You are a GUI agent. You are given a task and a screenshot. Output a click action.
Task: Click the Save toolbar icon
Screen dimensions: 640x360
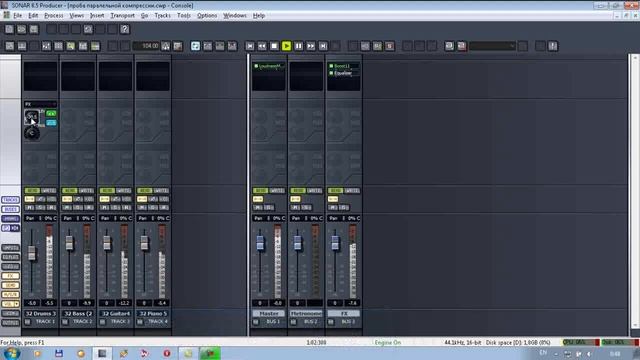click(34, 29)
